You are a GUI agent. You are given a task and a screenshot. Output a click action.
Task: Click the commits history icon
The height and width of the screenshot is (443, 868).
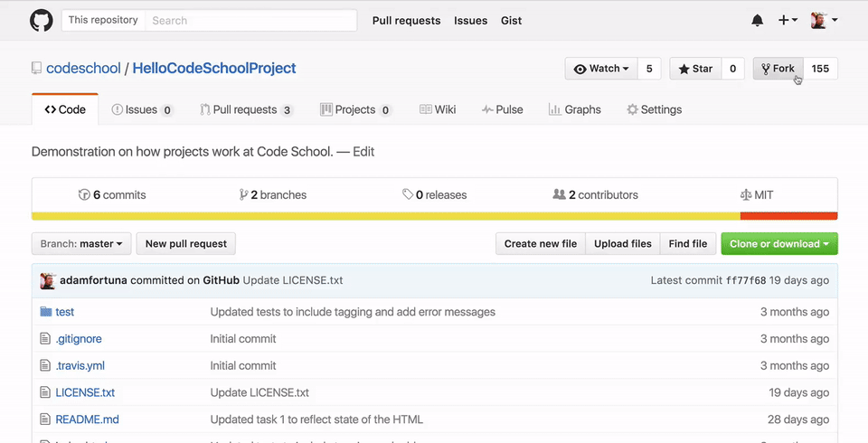pos(84,195)
